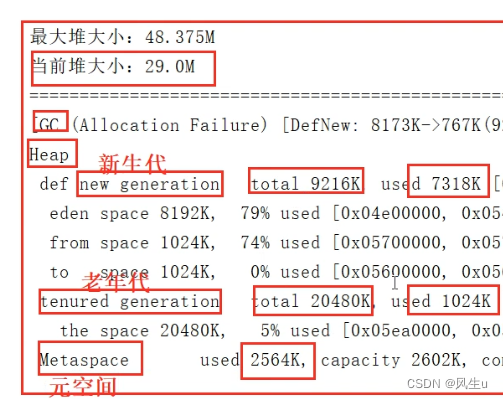This screenshot has height=399, width=503.
Task: Click '5% used' in the space row
Action: tap(295, 331)
